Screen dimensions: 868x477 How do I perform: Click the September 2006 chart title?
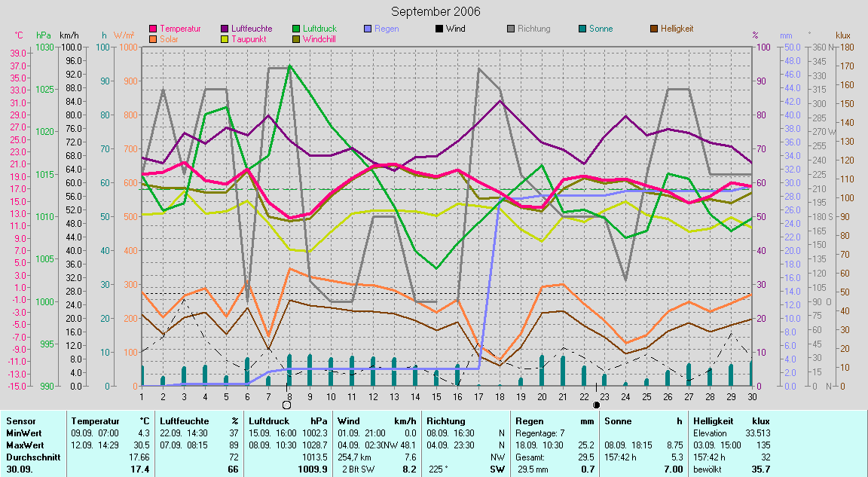(x=436, y=11)
